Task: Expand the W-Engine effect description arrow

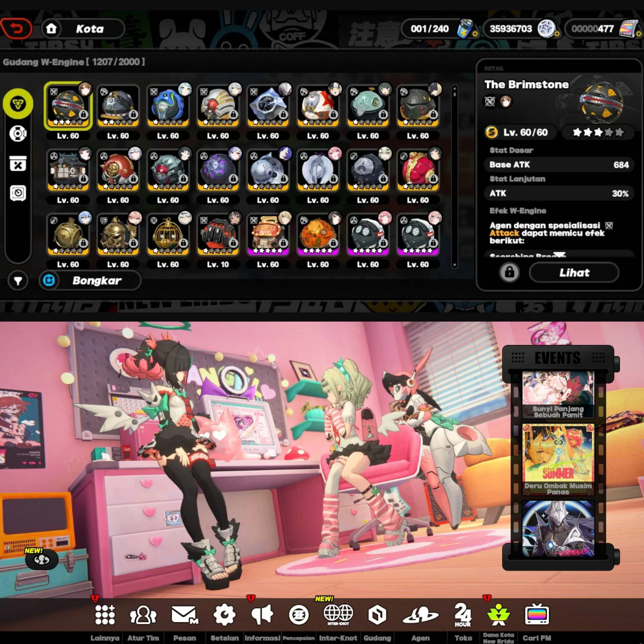Action: pos(559,255)
